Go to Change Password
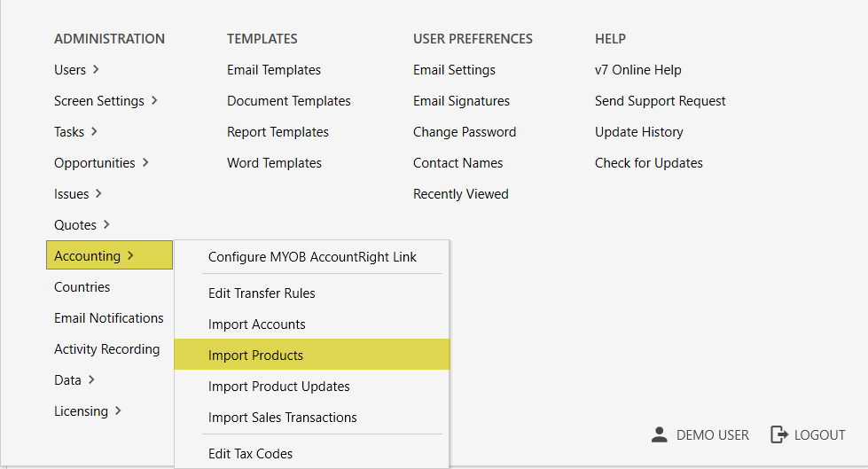 pos(465,132)
